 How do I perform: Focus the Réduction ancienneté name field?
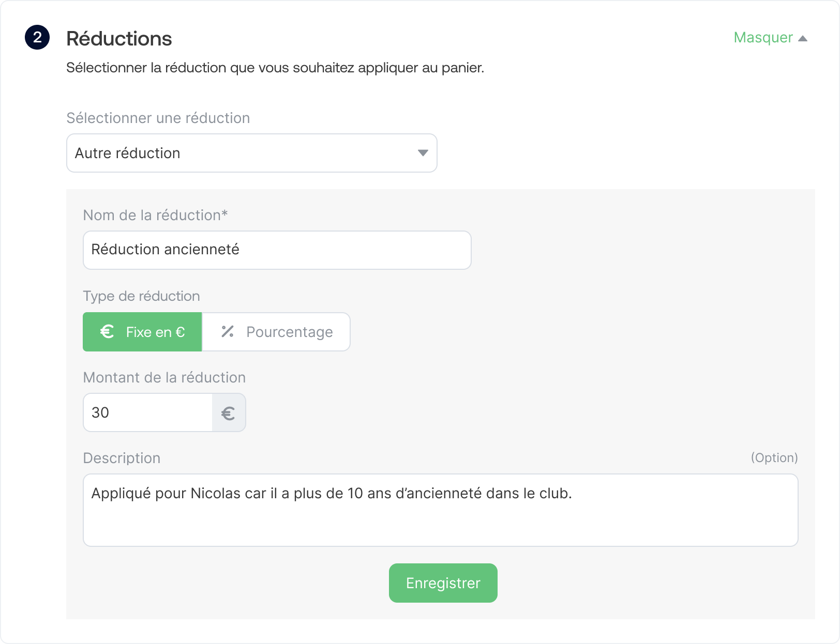pyautogui.click(x=277, y=250)
